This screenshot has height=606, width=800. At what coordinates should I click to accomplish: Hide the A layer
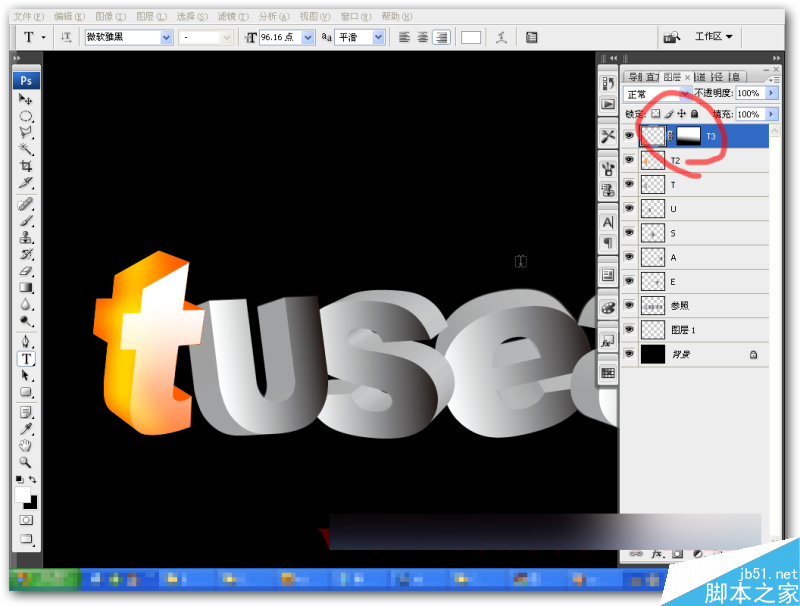coord(629,257)
